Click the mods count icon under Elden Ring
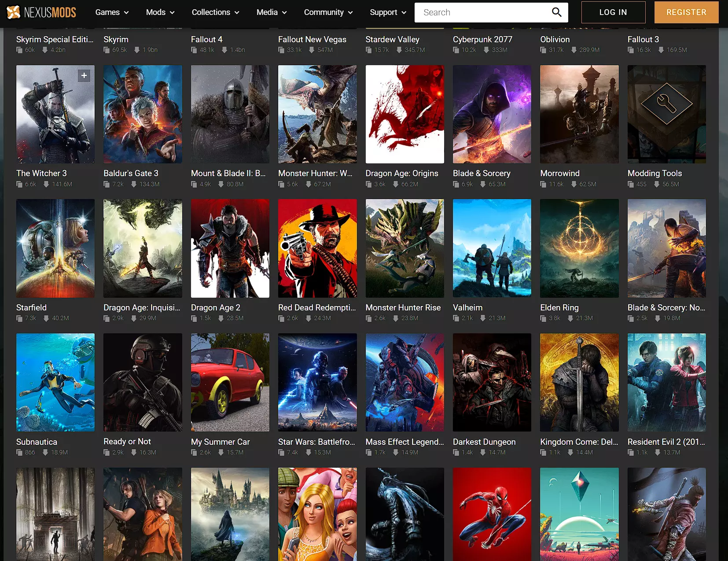 tap(543, 318)
